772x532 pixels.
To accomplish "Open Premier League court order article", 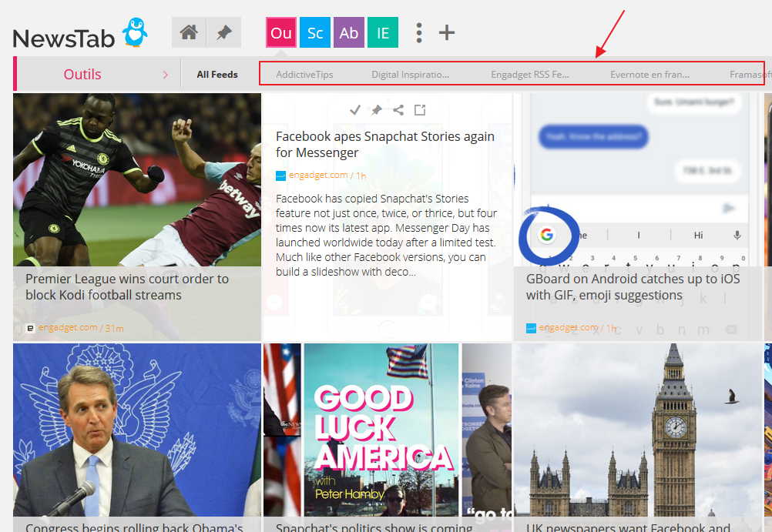I will coord(127,287).
